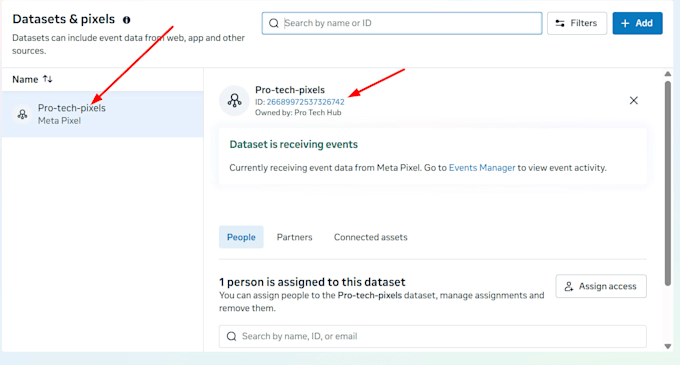Click the "Dataset is receiving events" heading
The height and width of the screenshot is (365, 680).
coord(294,144)
